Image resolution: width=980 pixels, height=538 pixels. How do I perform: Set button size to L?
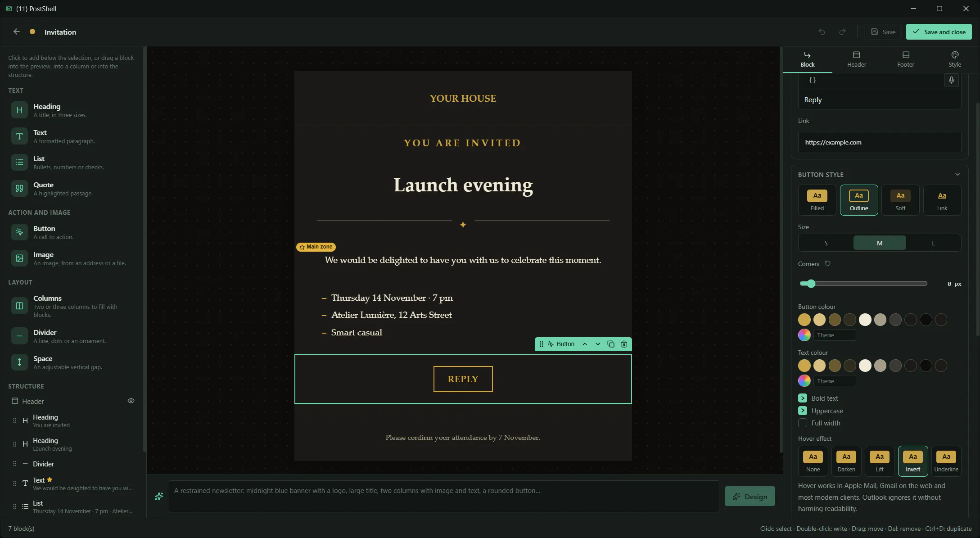(933, 243)
